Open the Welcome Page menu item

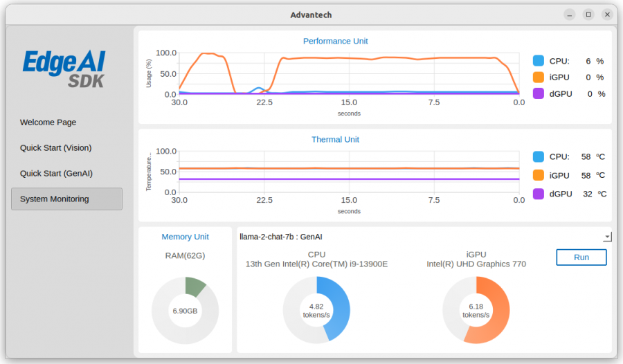click(x=48, y=122)
